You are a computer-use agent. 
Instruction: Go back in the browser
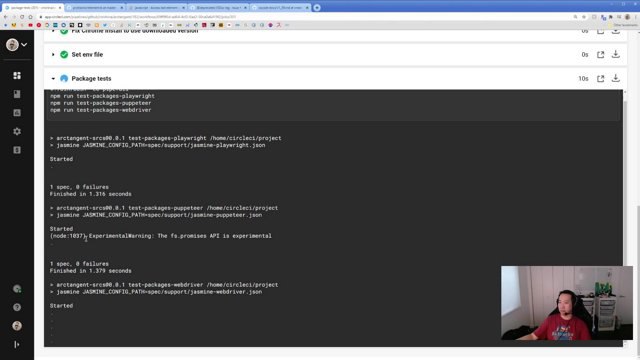pyautogui.click(x=5, y=17)
